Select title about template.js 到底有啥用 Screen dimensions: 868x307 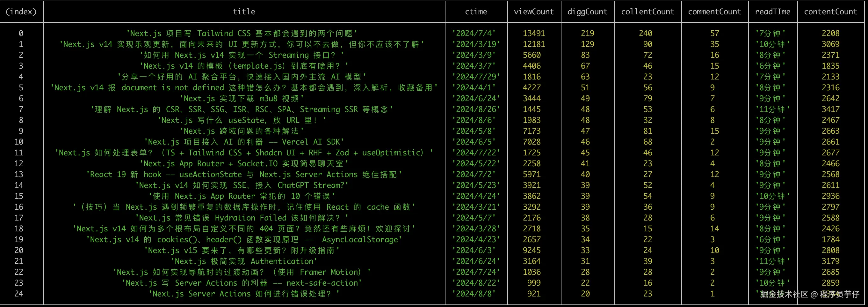(244, 66)
